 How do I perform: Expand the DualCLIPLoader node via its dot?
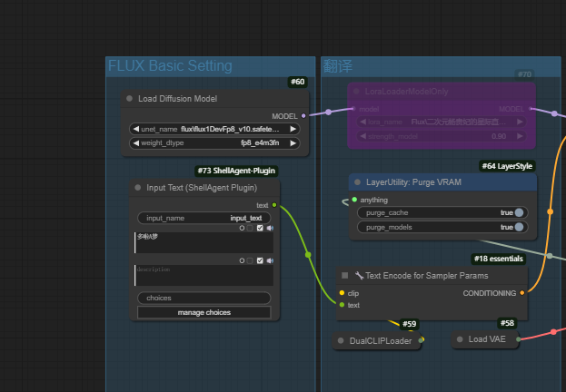[x=341, y=340]
